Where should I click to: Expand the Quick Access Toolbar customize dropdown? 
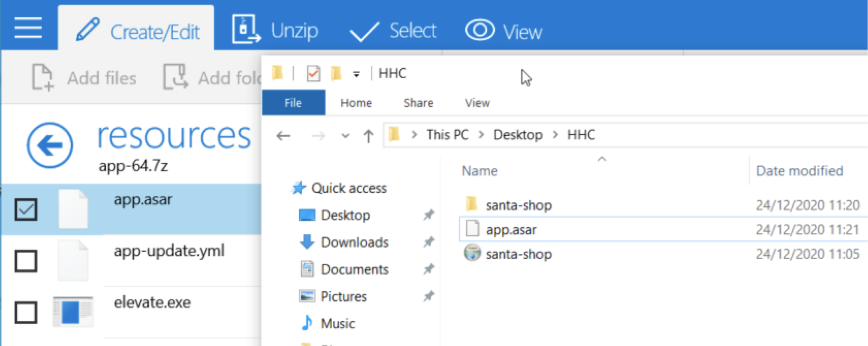pos(356,74)
